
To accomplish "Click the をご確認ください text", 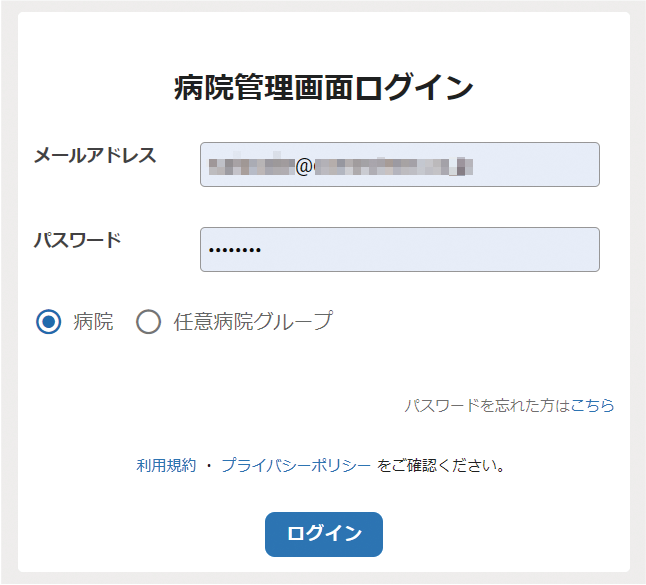I will coord(441,466).
